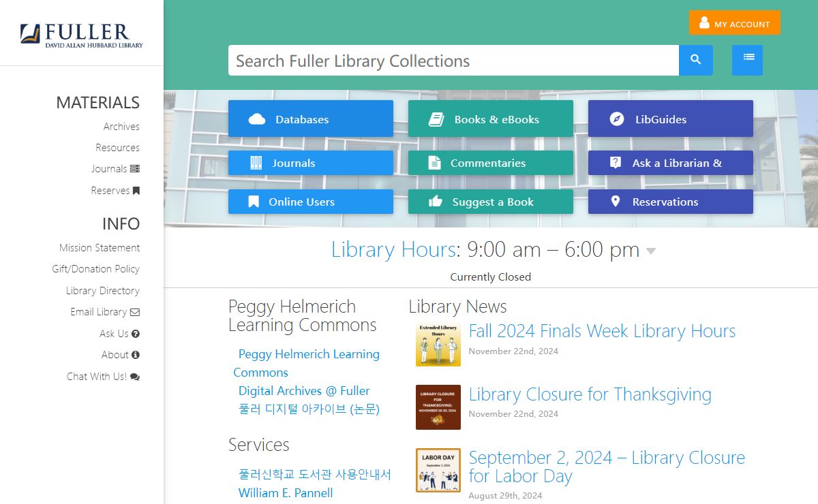Click Chat With Us! sidebar link
Image resolution: width=818 pixels, height=504 pixels.
point(102,376)
